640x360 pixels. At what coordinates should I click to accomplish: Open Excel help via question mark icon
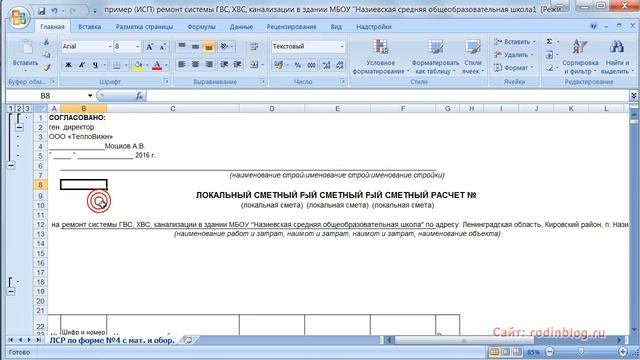click(x=593, y=26)
